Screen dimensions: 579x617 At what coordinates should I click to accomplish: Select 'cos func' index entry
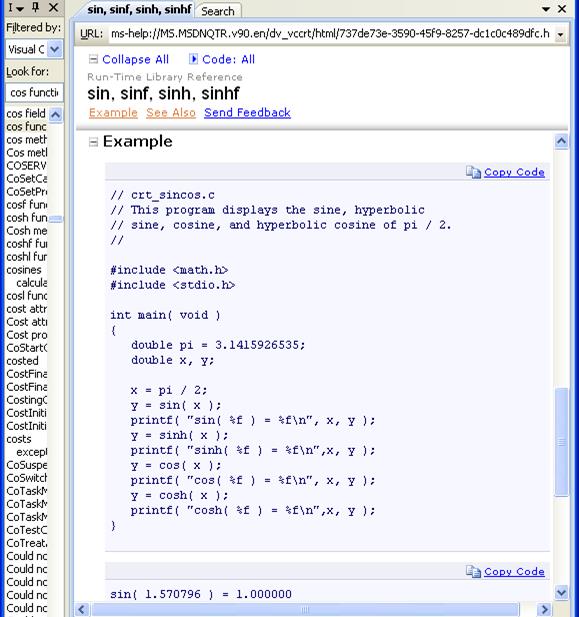(x=26, y=127)
